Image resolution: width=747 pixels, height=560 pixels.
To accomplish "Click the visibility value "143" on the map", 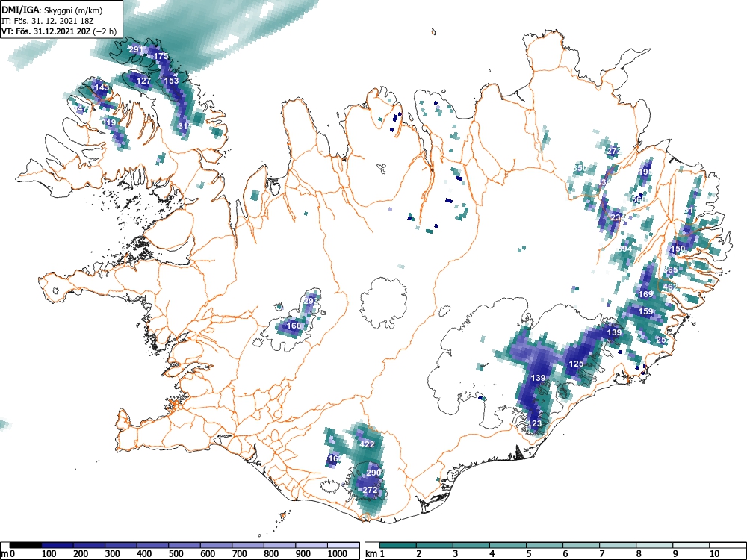I will coord(102,87).
